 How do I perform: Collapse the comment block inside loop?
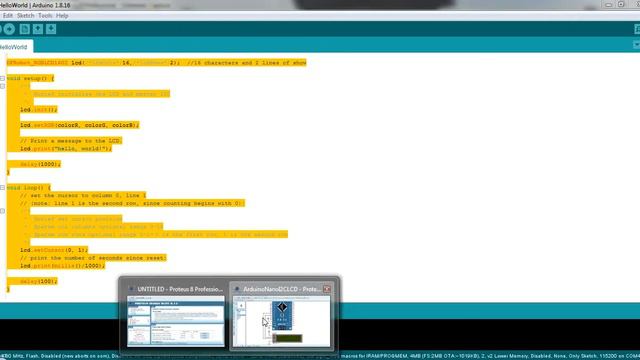click(2, 211)
